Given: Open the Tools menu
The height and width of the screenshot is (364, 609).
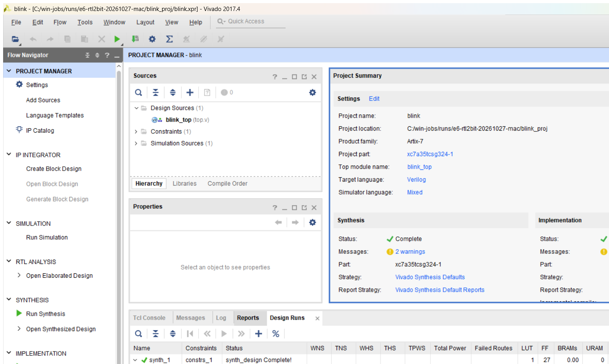Looking at the screenshot, I should coord(85,22).
